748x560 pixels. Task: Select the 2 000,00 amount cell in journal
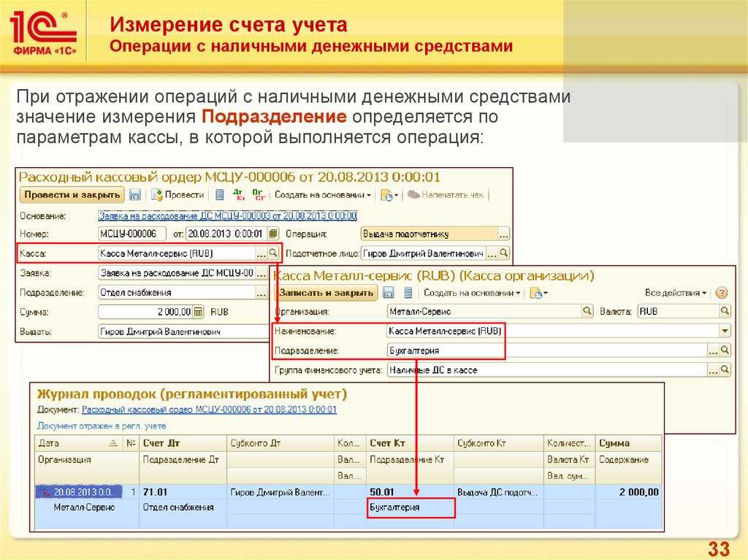[629, 492]
